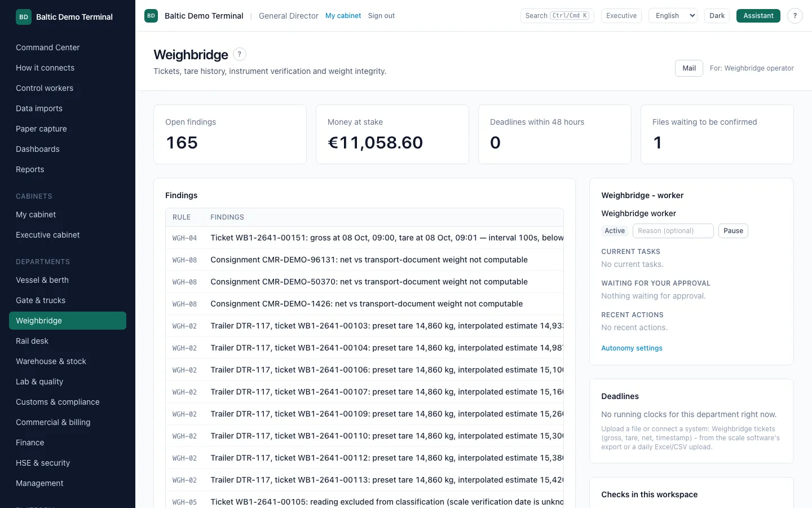
Task: Open the help icon beside Weighbridge title
Action: [x=240, y=54]
